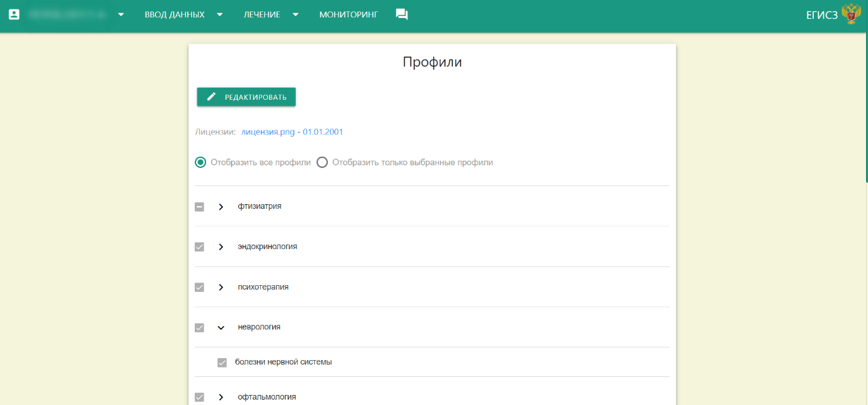Expand the офтальмология profile chevron
868x405 pixels.
point(221,397)
